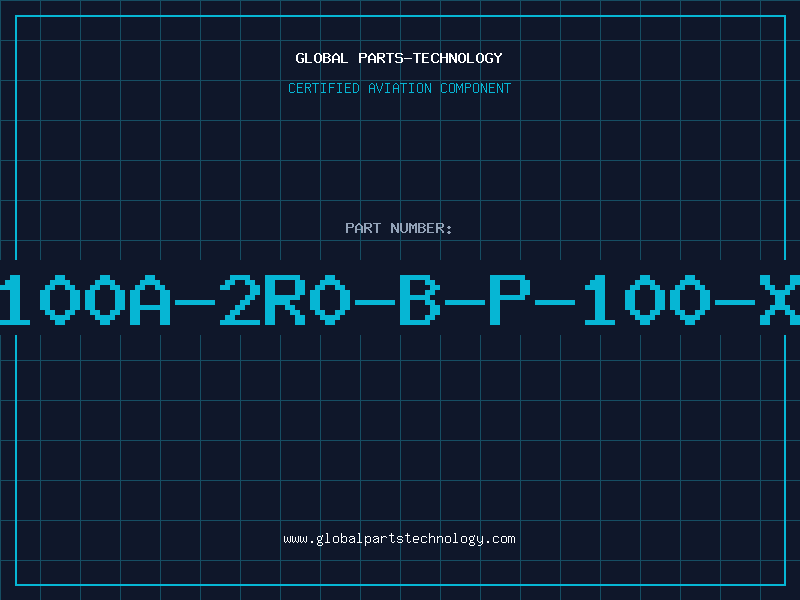
Task: Click the digit 2 in 2R0
Action: point(240,300)
